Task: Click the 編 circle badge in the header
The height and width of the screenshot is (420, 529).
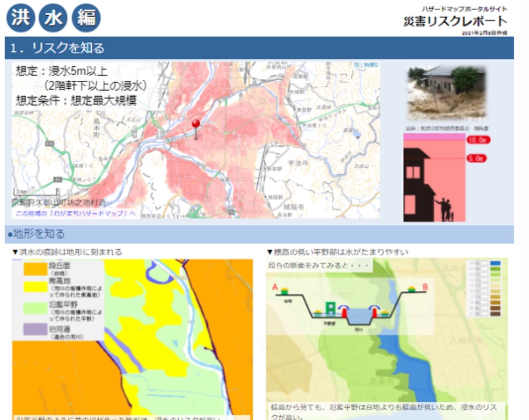Action: pyautogui.click(x=86, y=18)
